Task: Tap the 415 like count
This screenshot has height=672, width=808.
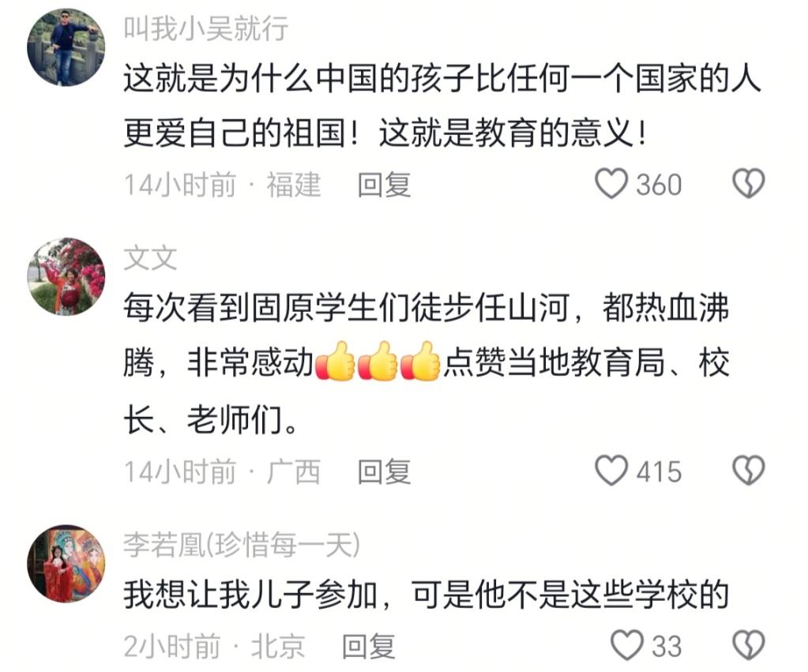Action: coord(659,471)
